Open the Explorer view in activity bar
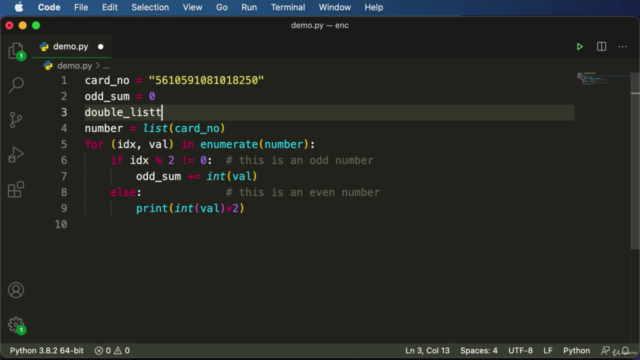Screen dimensions: 640x360 16,51
